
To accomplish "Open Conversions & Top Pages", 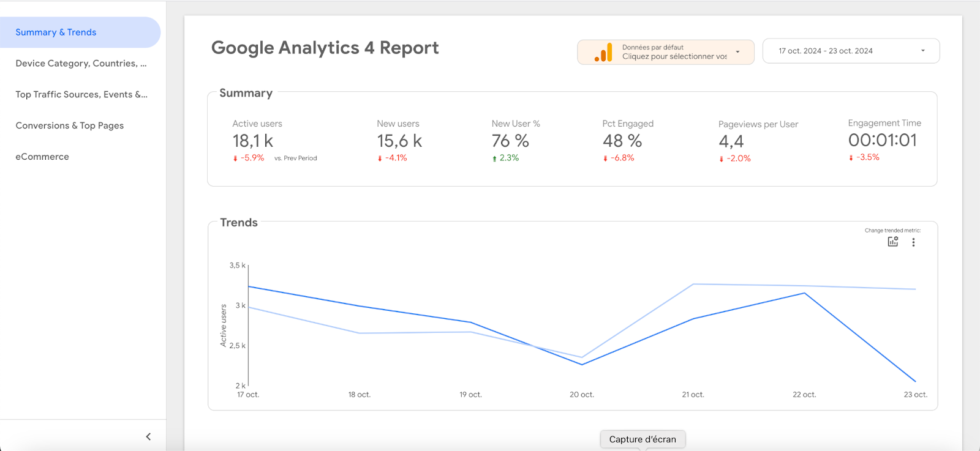I will tap(70, 125).
